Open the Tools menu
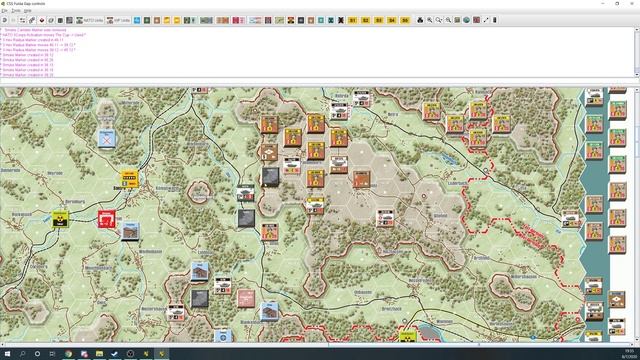 (16, 11)
